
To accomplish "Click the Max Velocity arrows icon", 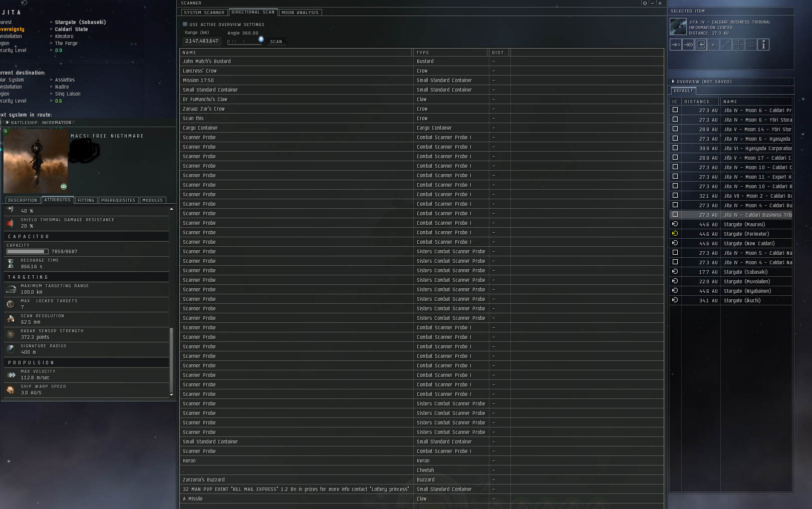I will [x=11, y=375].
